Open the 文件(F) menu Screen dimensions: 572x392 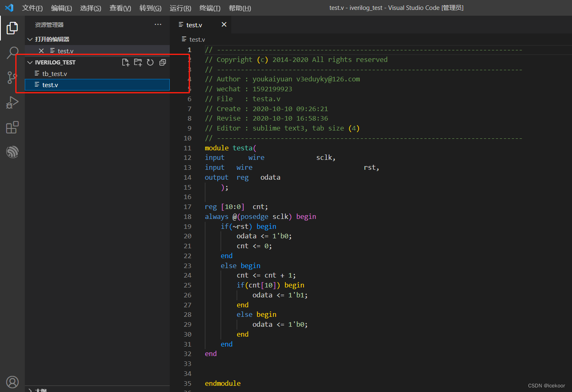point(32,8)
